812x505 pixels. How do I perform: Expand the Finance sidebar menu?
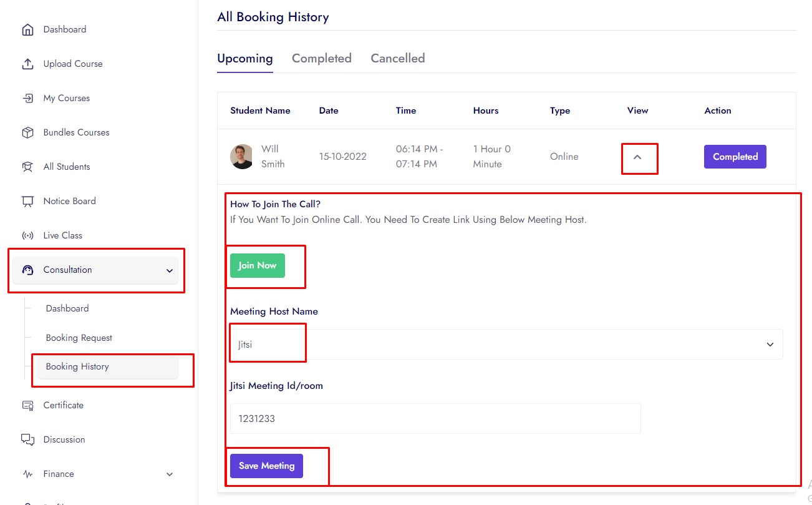pyautogui.click(x=169, y=474)
